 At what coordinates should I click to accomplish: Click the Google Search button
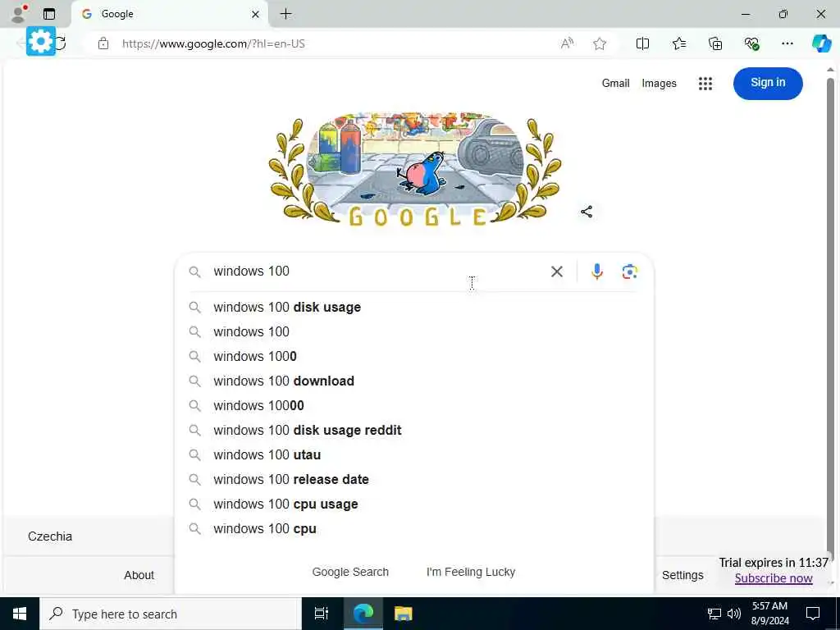350,572
